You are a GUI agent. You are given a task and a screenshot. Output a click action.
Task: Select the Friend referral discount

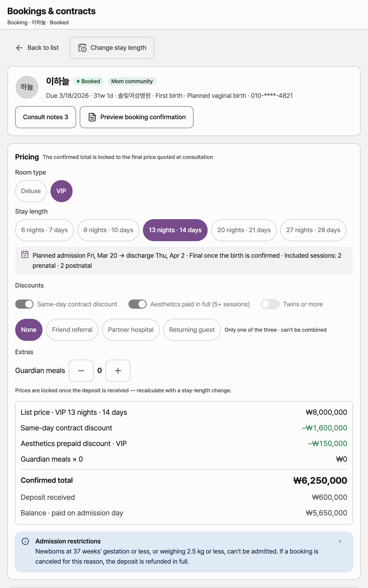[x=72, y=330]
